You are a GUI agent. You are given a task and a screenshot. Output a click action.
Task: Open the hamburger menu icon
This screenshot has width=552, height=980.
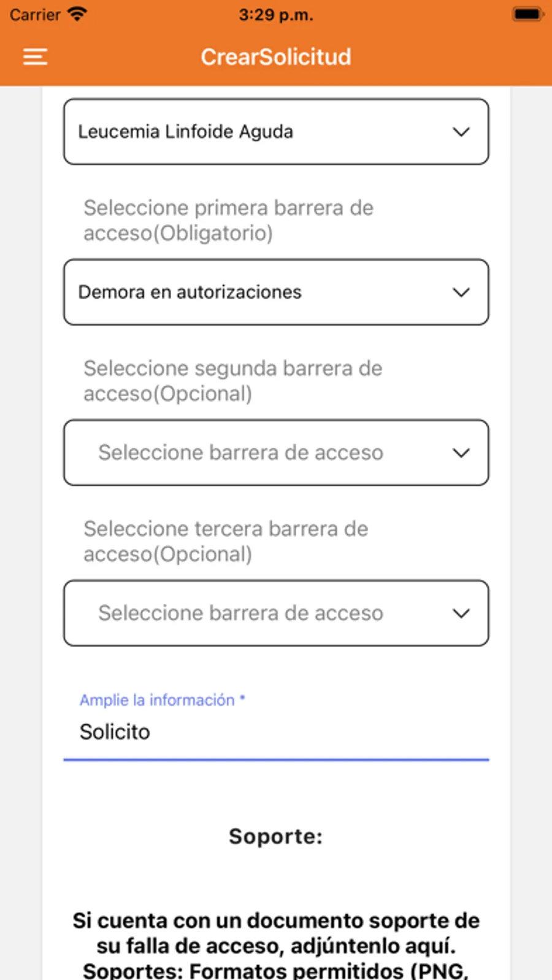coord(35,57)
